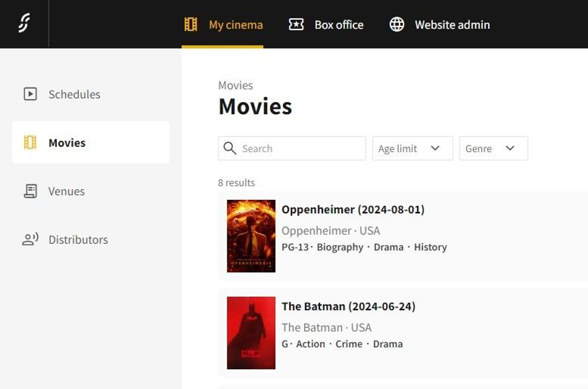588x389 pixels.
Task: Click the ticket icon beside Box office
Action: [x=296, y=25]
